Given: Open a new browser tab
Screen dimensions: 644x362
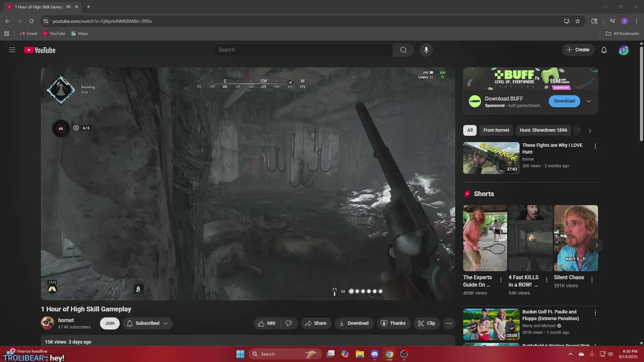Looking at the screenshot, I should pos(88,7).
